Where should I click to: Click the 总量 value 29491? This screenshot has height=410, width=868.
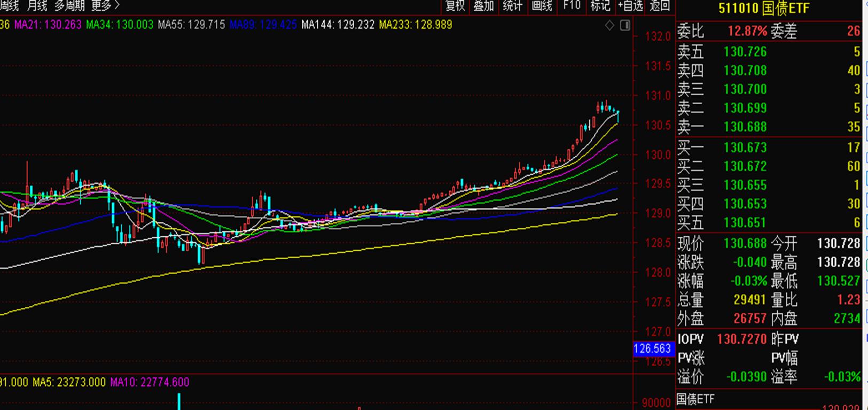[x=749, y=300]
